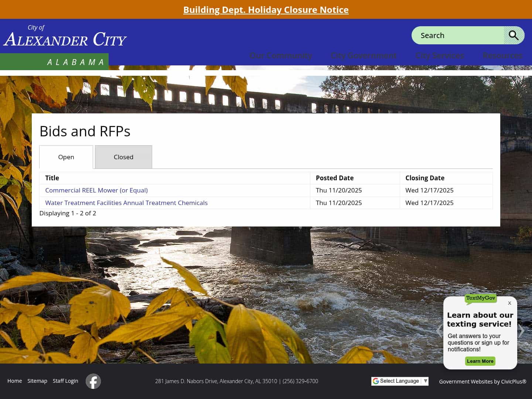Open the city's Facebook page icon
This screenshot has width=532, height=399.
(x=93, y=381)
